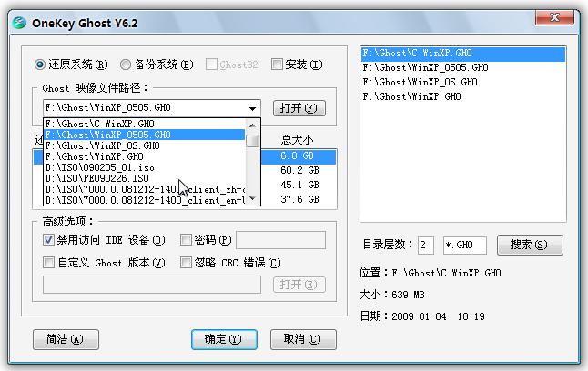Click the dropdown list scrollbar thumb
The image size is (588, 371).
(253, 141)
